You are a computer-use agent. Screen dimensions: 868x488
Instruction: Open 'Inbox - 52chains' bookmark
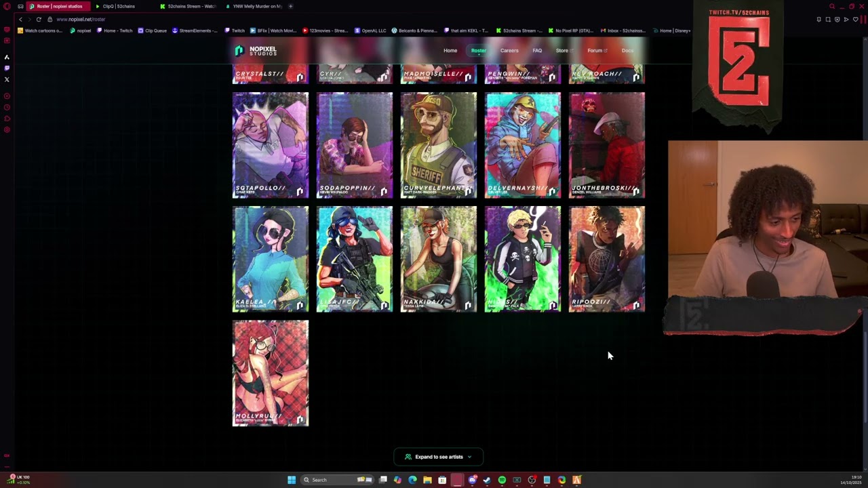click(x=623, y=30)
